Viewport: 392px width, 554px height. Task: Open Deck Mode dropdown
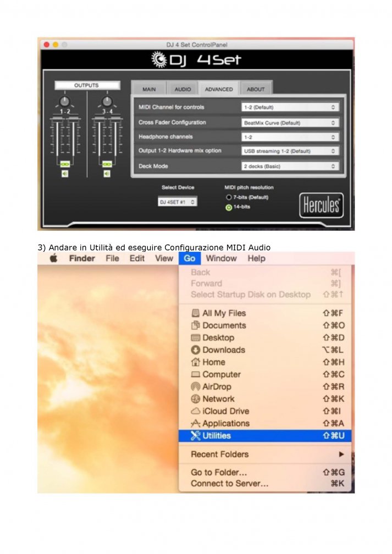[290, 166]
